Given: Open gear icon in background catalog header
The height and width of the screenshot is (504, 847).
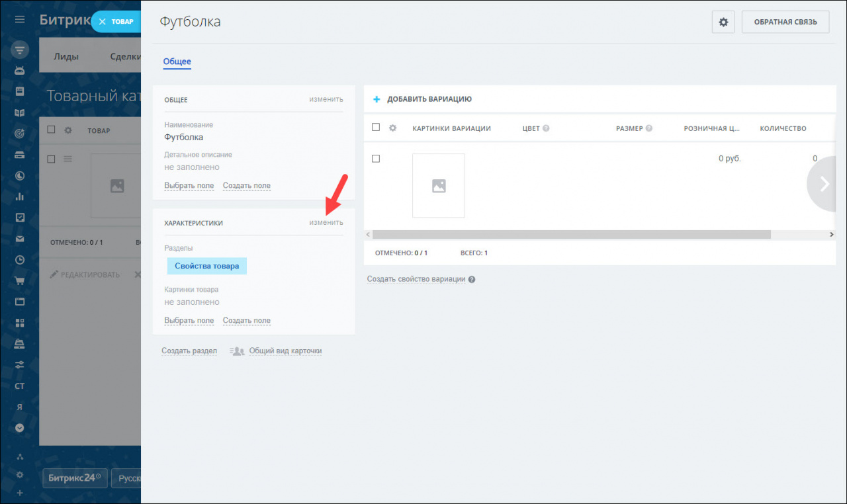Looking at the screenshot, I should click(x=67, y=130).
